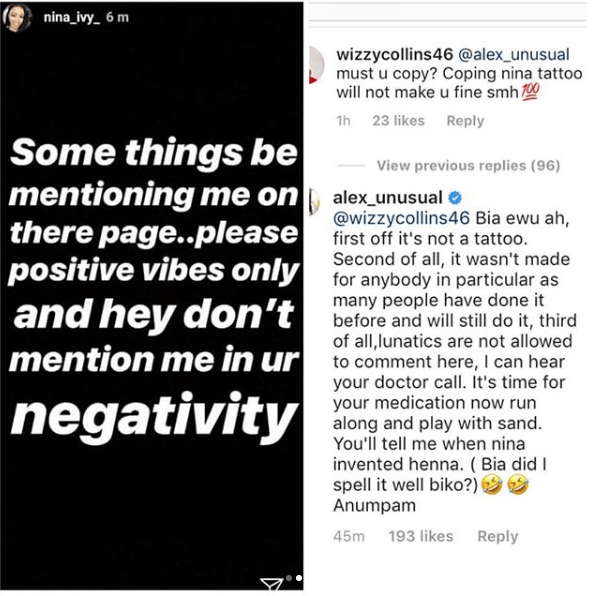Open alex_unusual's profile avatar

coord(314,202)
